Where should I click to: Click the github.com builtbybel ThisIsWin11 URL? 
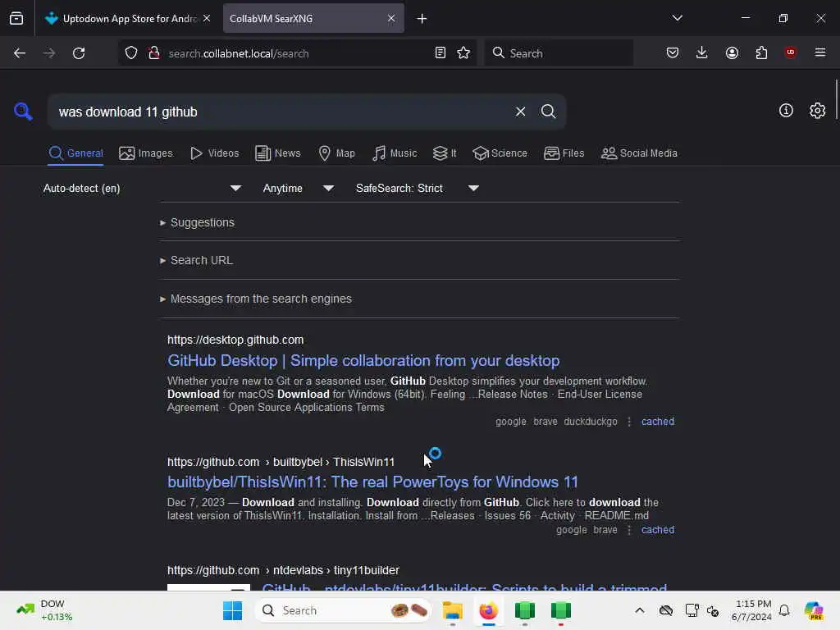(x=281, y=463)
